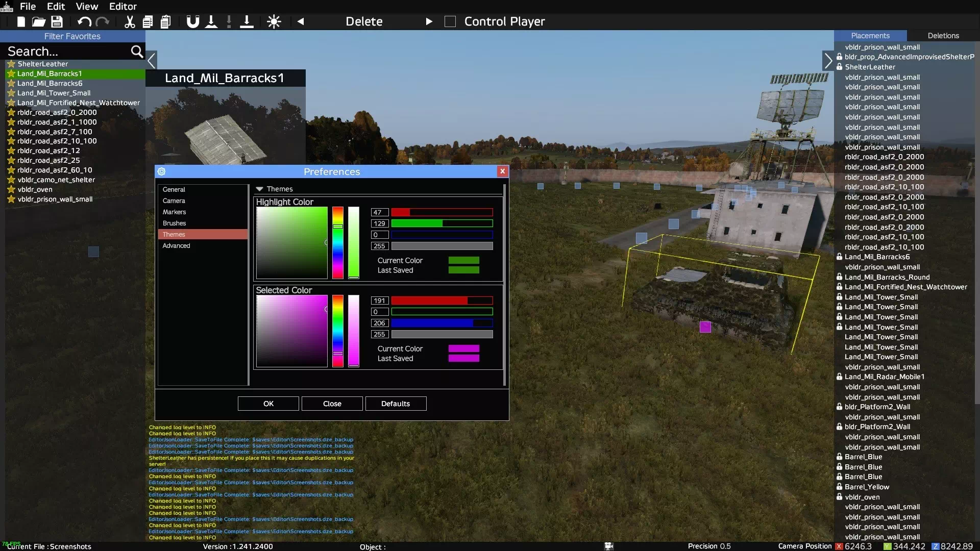Click the sun lighting icon

(x=274, y=21)
